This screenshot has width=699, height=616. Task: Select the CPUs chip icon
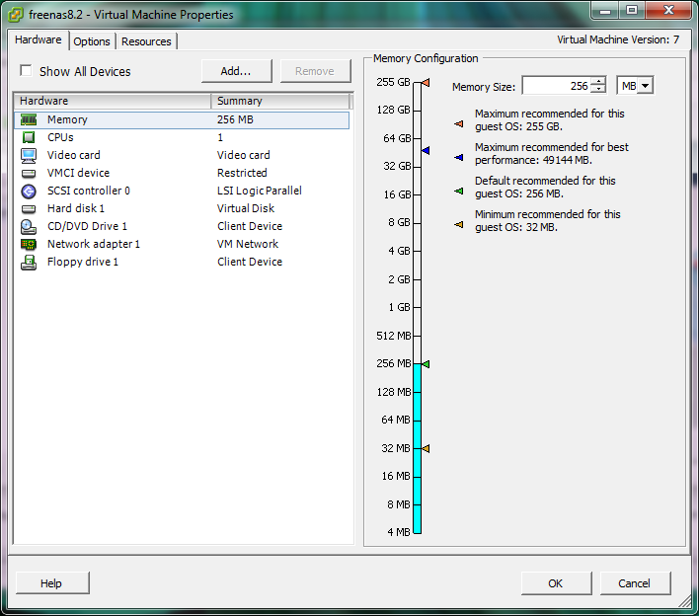coord(29,137)
